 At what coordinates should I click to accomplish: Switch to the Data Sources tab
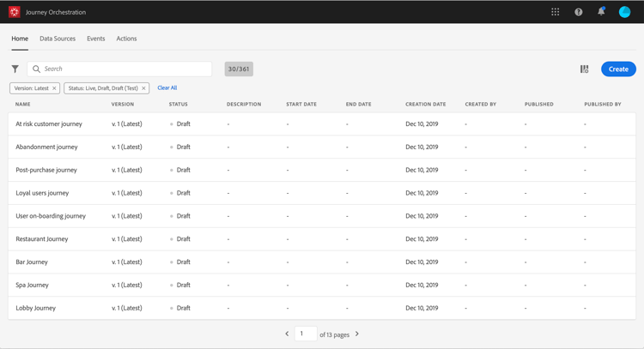(x=58, y=39)
